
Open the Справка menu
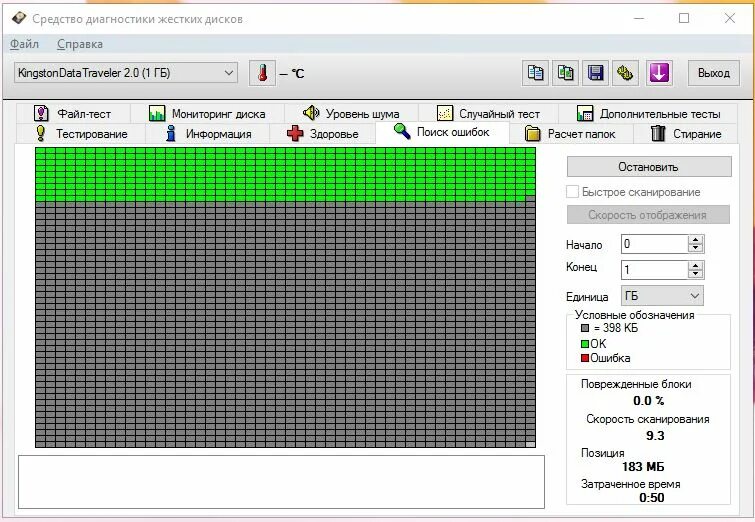point(79,44)
